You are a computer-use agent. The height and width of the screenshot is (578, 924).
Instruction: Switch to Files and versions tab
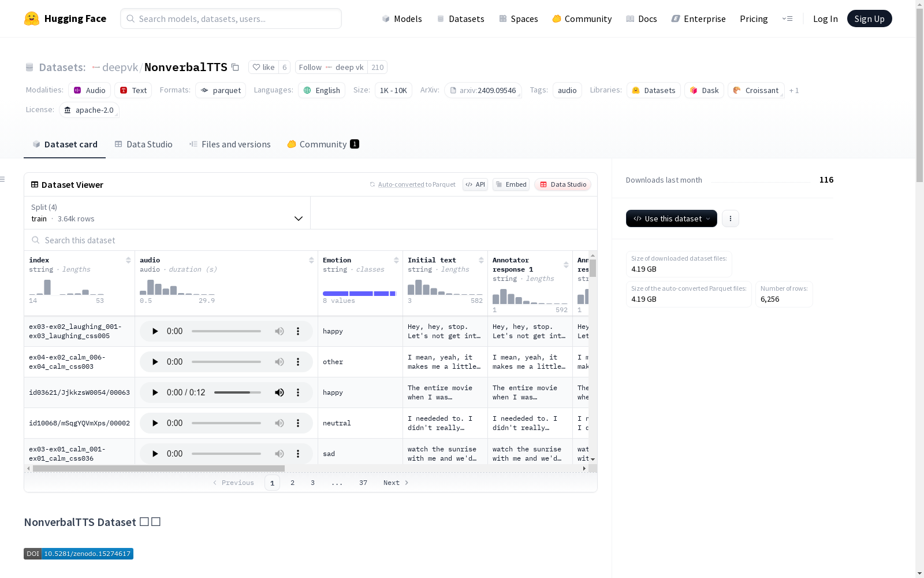point(230,144)
